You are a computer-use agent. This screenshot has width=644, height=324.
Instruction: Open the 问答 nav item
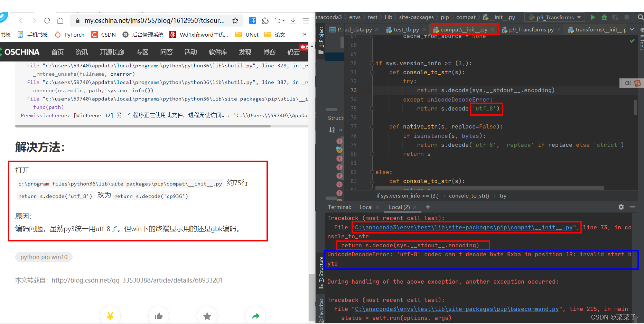(x=166, y=52)
